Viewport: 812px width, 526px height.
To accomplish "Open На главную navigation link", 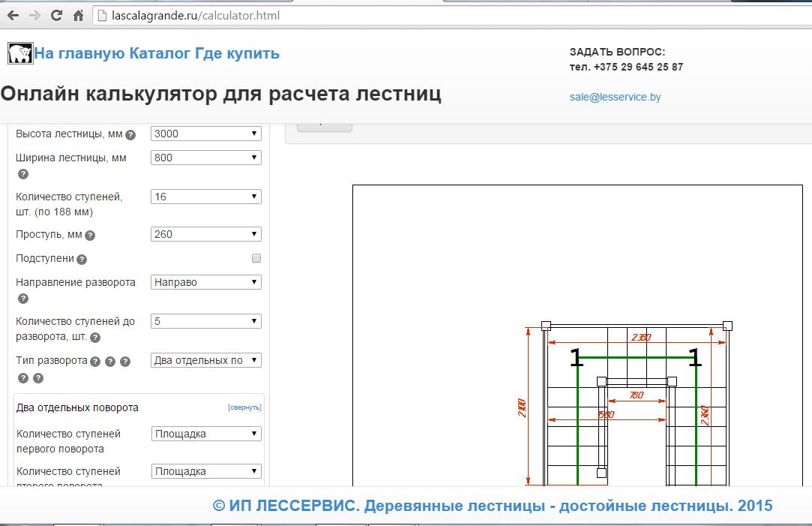I will 79,53.
